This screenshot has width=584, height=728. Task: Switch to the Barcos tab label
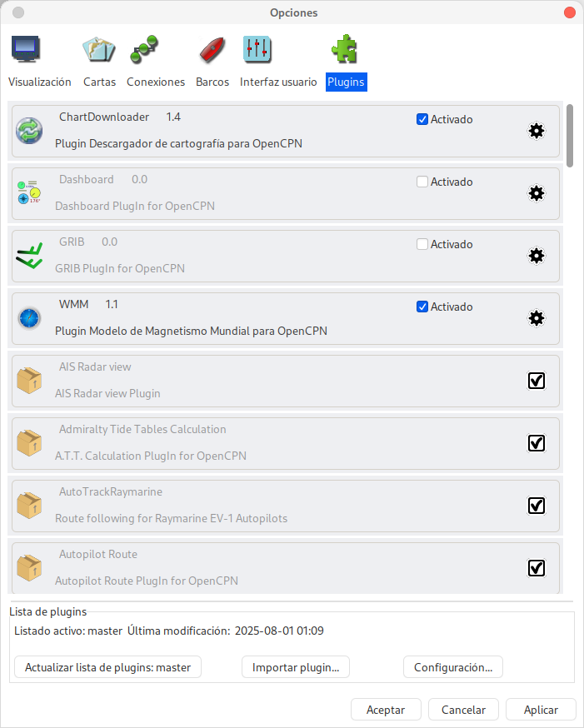(212, 82)
